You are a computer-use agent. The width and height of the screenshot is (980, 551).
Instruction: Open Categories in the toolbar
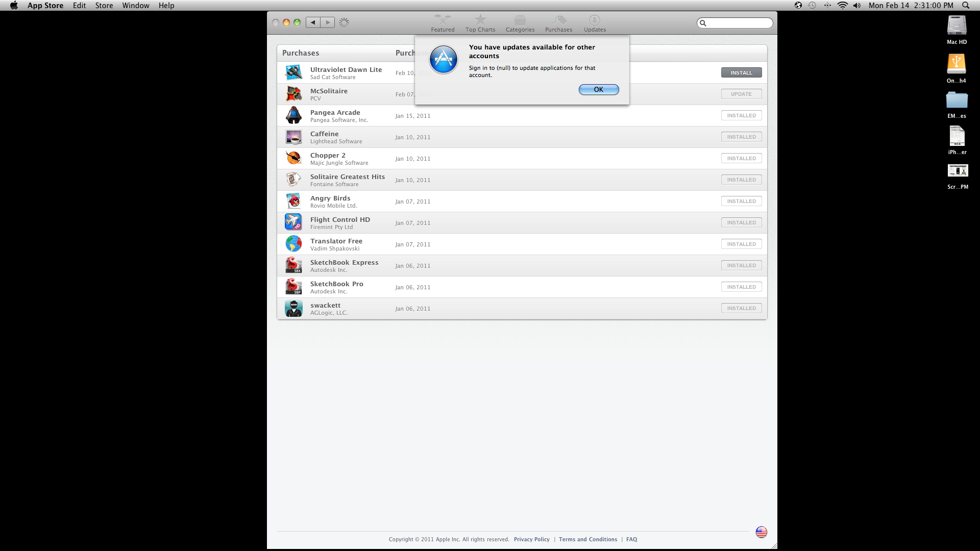520,23
